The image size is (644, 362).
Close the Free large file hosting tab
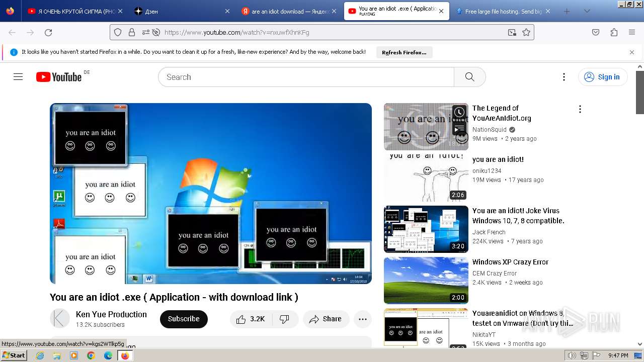(x=547, y=11)
